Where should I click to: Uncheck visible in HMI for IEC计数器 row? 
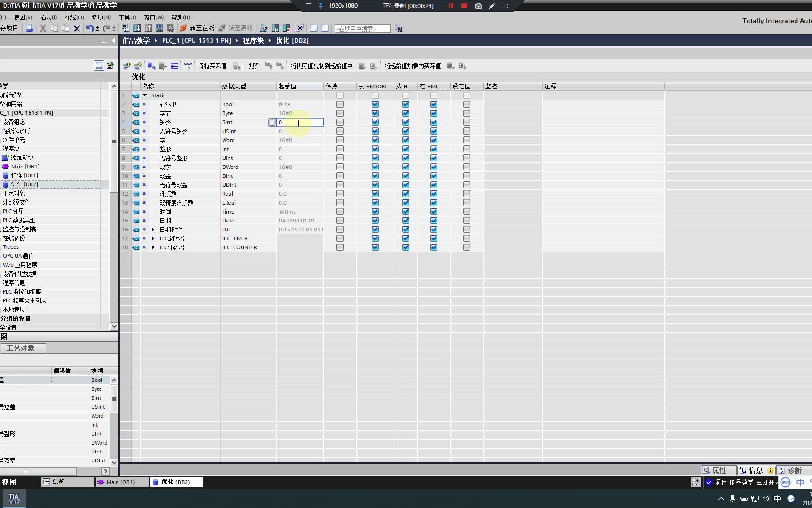(434, 247)
